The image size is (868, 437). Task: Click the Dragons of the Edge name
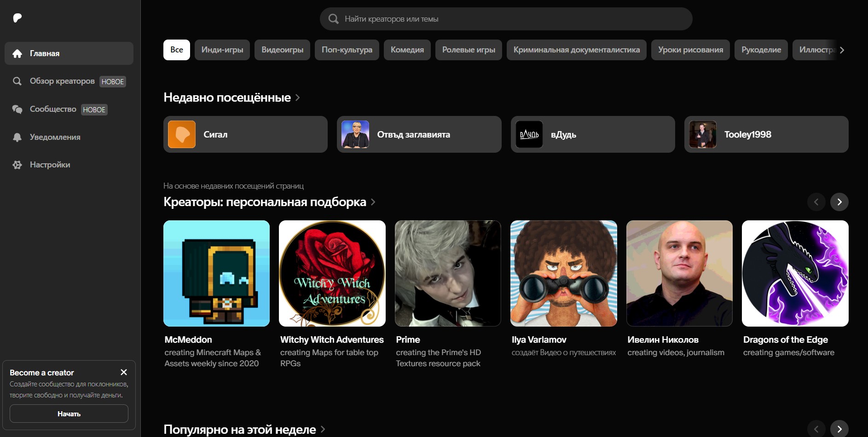(x=785, y=339)
